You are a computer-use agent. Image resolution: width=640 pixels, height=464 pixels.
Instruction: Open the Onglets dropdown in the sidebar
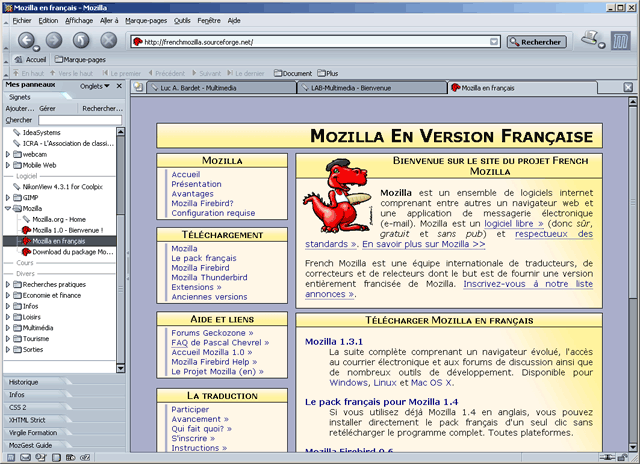(95, 86)
